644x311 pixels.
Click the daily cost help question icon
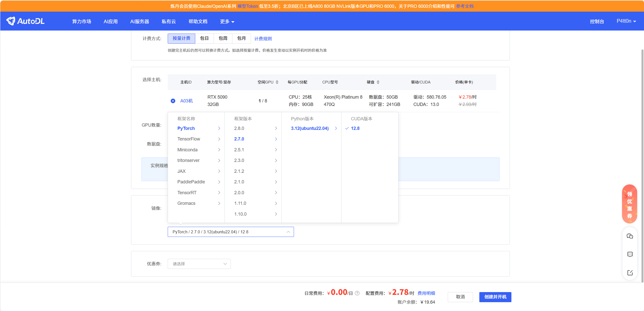click(x=357, y=293)
